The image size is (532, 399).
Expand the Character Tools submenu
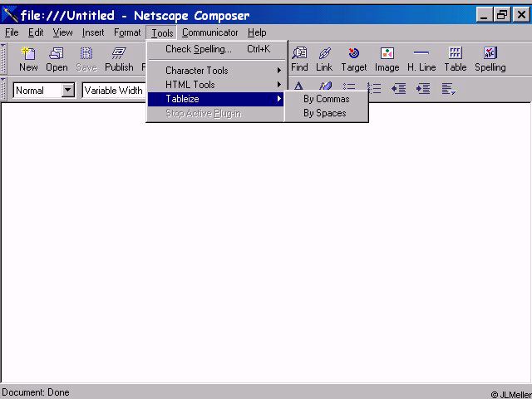pyautogui.click(x=216, y=71)
